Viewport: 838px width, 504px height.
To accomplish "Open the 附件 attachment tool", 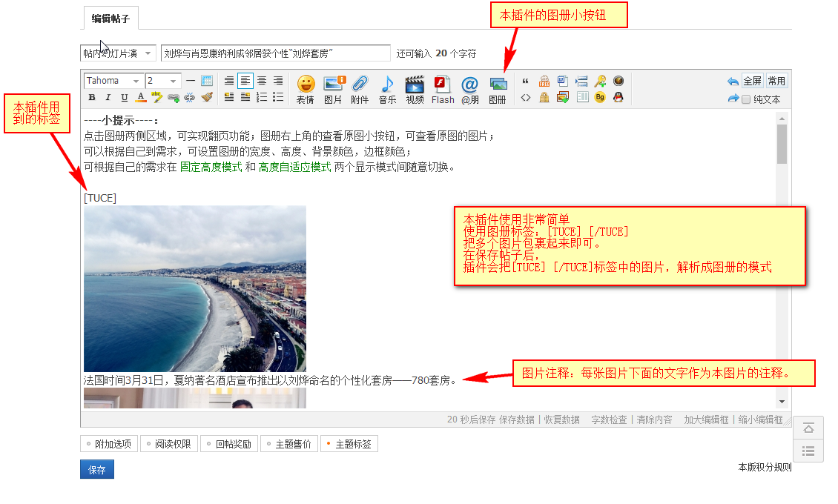I will tap(360, 89).
